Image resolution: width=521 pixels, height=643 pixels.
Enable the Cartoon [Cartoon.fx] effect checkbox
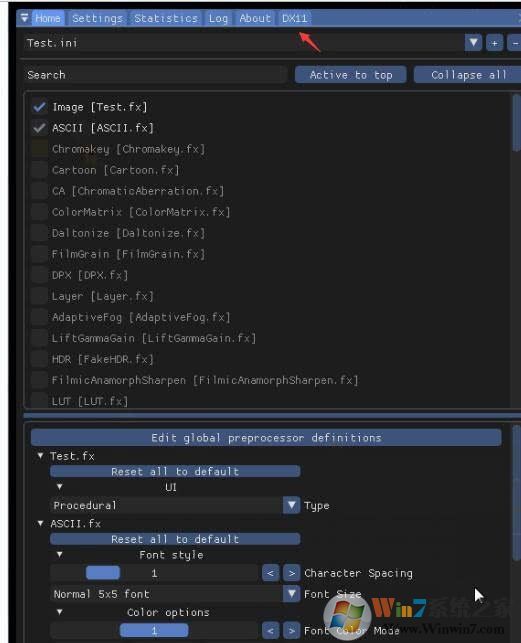39,170
